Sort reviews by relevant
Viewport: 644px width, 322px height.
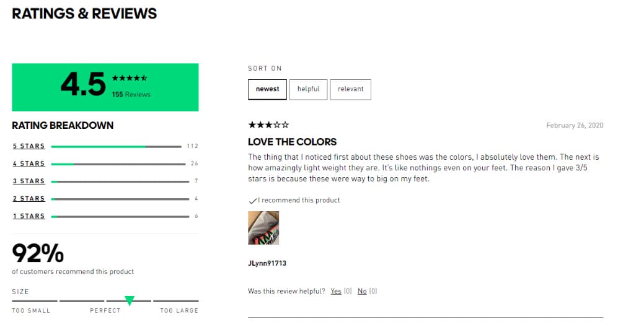pyautogui.click(x=350, y=89)
